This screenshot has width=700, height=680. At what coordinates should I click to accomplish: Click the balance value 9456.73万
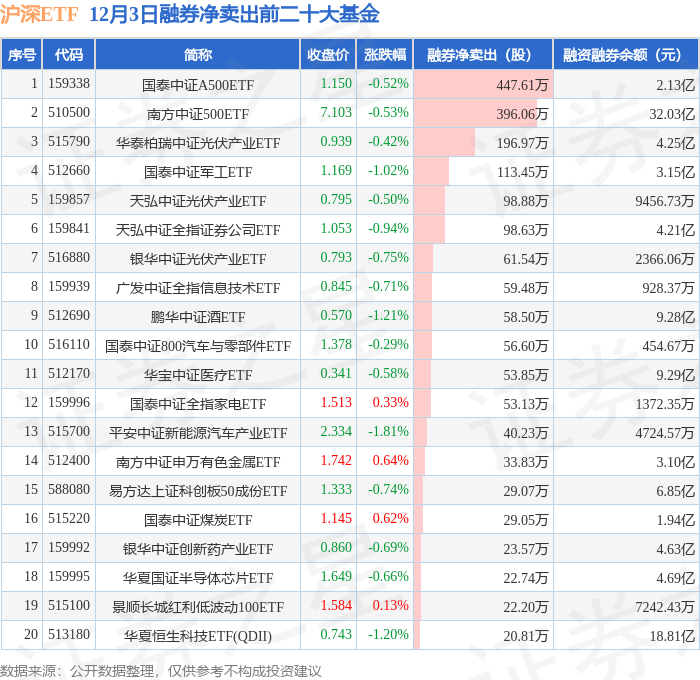point(664,201)
